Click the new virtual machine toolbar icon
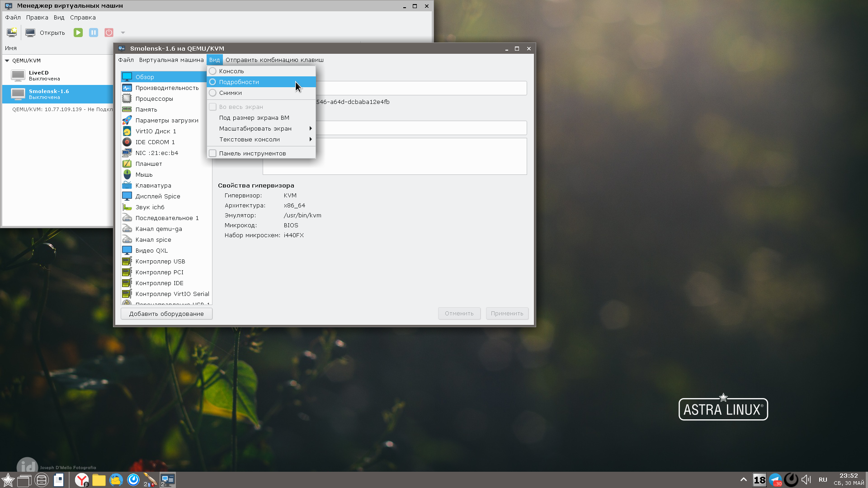This screenshot has width=868, height=488. coord(12,33)
